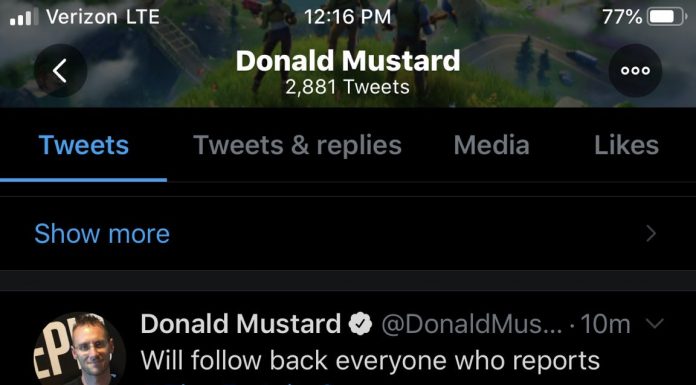This screenshot has height=385, width=696.
Task: Click the Show more link
Action: pyautogui.click(x=102, y=233)
